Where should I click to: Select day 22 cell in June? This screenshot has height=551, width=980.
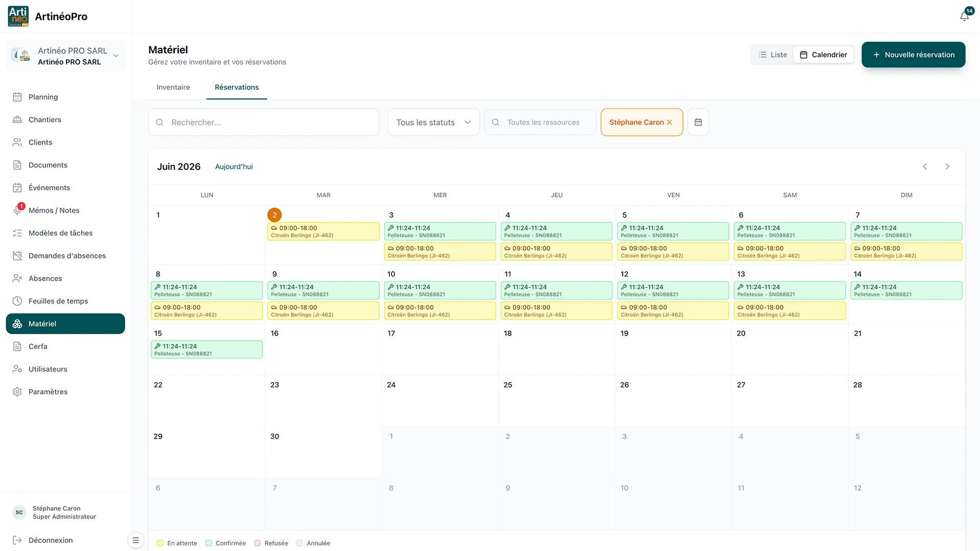(x=207, y=401)
